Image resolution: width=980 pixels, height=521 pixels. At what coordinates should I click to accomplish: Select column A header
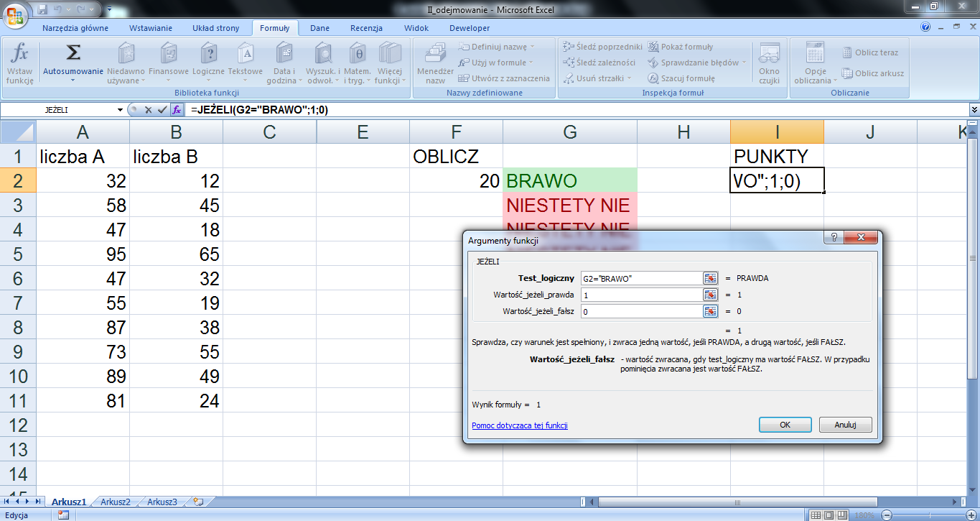click(83, 132)
